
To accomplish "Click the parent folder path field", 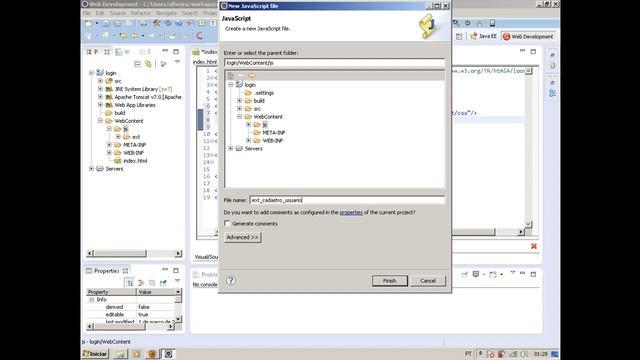I will click(334, 63).
